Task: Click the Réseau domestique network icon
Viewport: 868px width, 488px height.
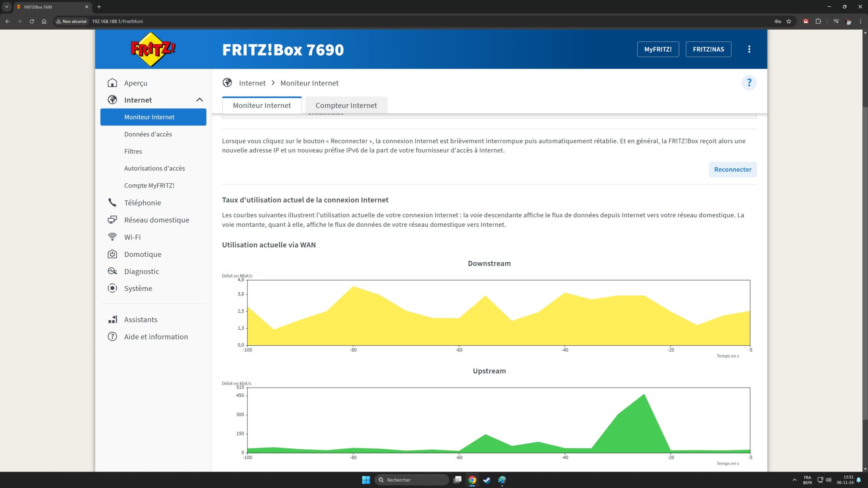Action: [x=112, y=219]
